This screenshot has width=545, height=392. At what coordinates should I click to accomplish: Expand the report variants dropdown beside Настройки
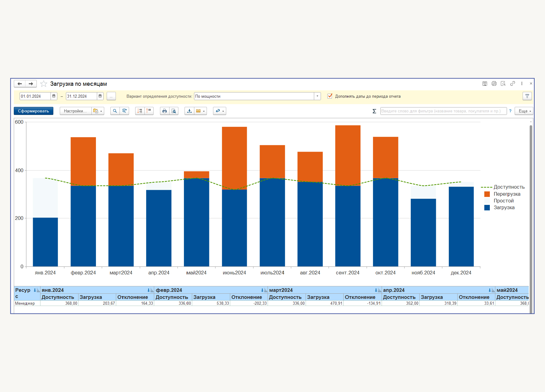[x=98, y=111]
